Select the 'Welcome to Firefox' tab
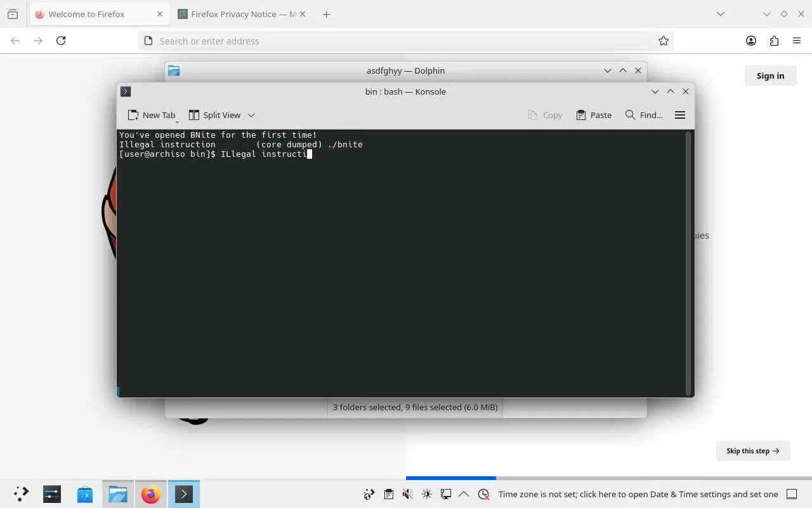This screenshot has height=508, width=812. click(x=98, y=14)
